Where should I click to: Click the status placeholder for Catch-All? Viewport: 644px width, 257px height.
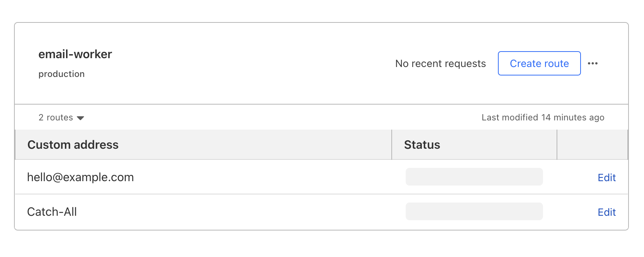pos(474,211)
